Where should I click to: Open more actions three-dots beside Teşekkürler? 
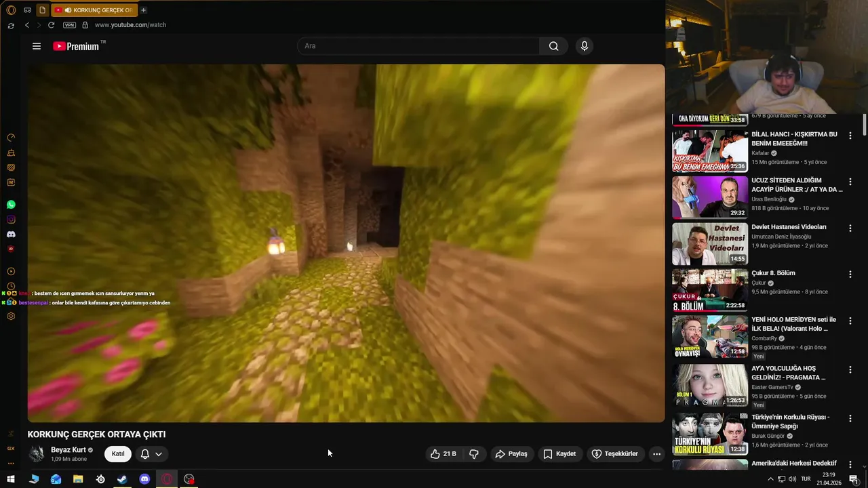coord(656,454)
